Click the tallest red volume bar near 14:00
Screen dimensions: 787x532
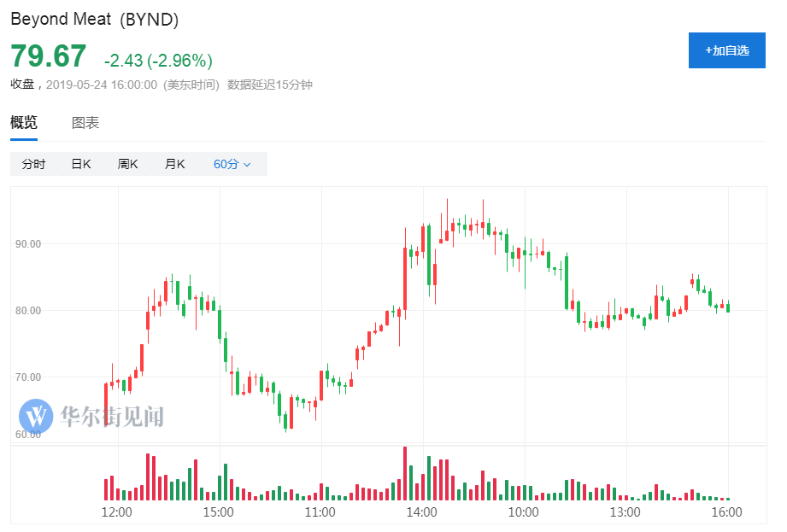tap(405, 473)
